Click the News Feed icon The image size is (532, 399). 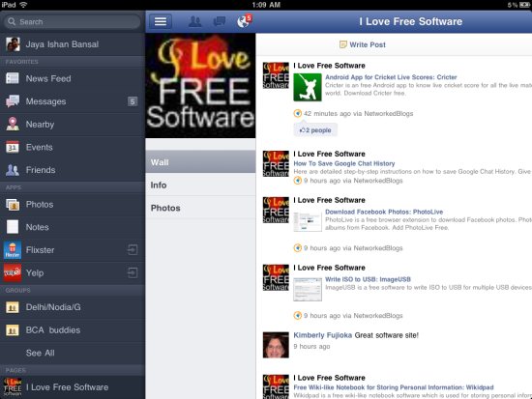[x=13, y=78]
